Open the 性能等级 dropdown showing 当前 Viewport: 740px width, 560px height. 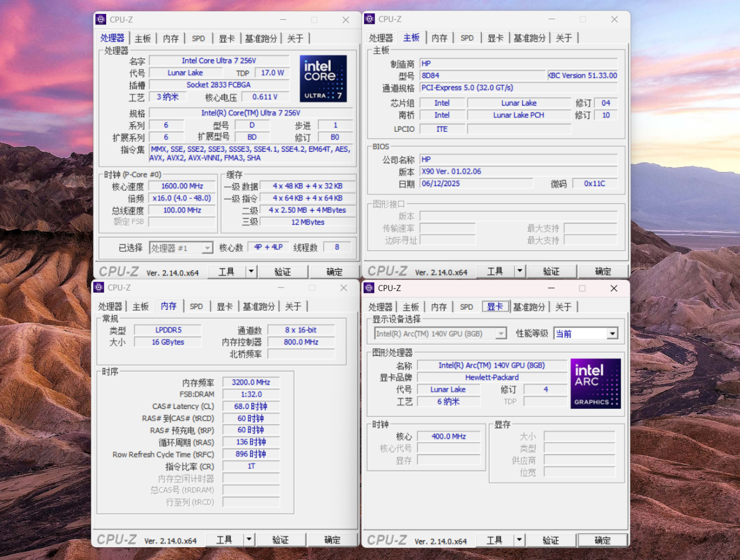612,334
